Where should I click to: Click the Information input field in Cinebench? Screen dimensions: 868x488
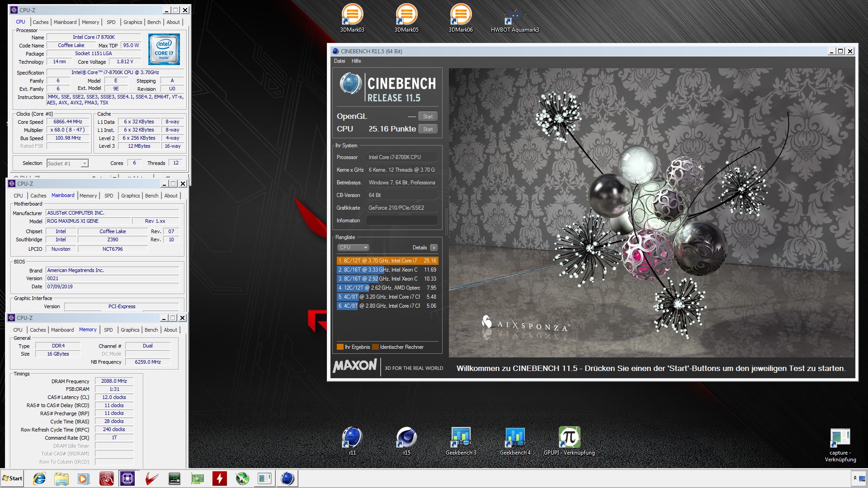402,221
